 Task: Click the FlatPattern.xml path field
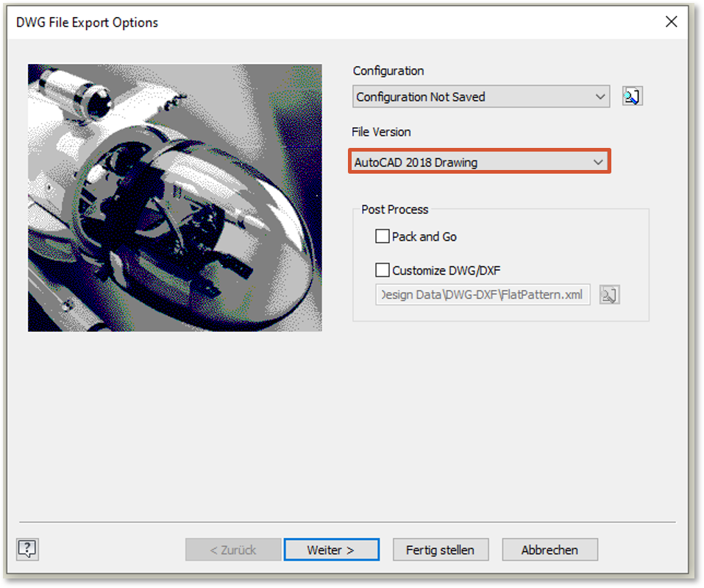coord(483,295)
